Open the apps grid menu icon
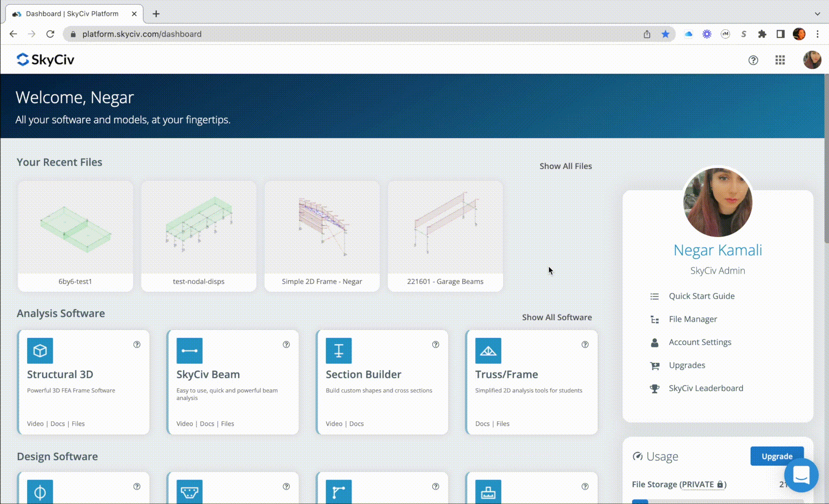The width and height of the screenshot is (829, 504). (780, 60)
